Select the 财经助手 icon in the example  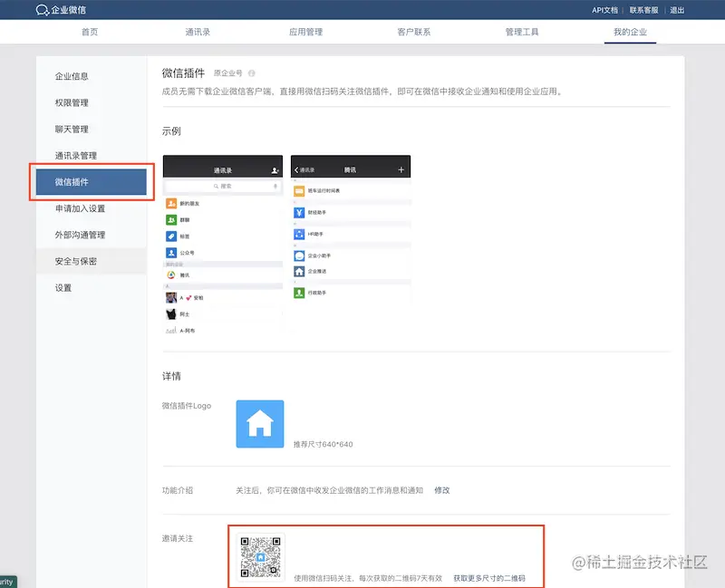click(299, 212)
